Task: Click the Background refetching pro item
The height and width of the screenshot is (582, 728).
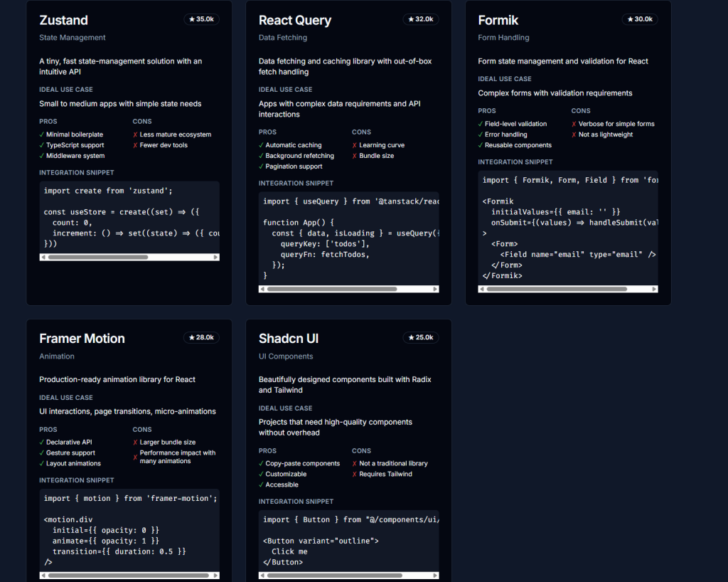Action: (296, 156)
